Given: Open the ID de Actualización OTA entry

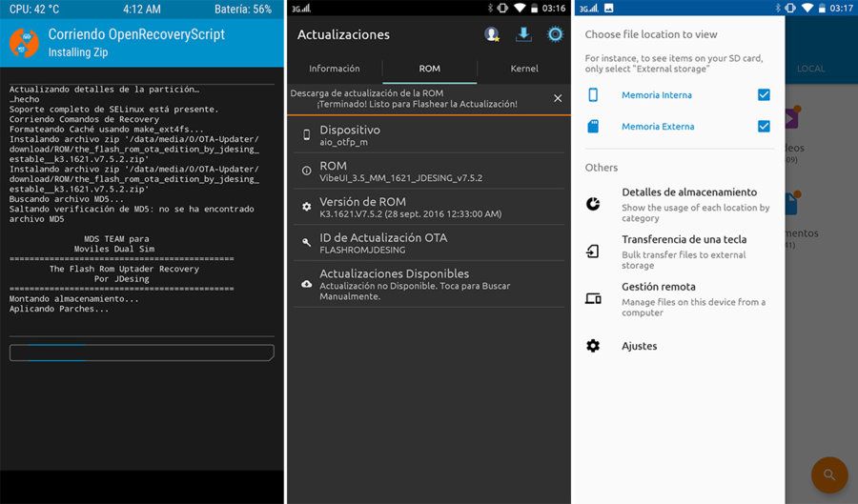Looking at the screenshot, I should (429, 243).
